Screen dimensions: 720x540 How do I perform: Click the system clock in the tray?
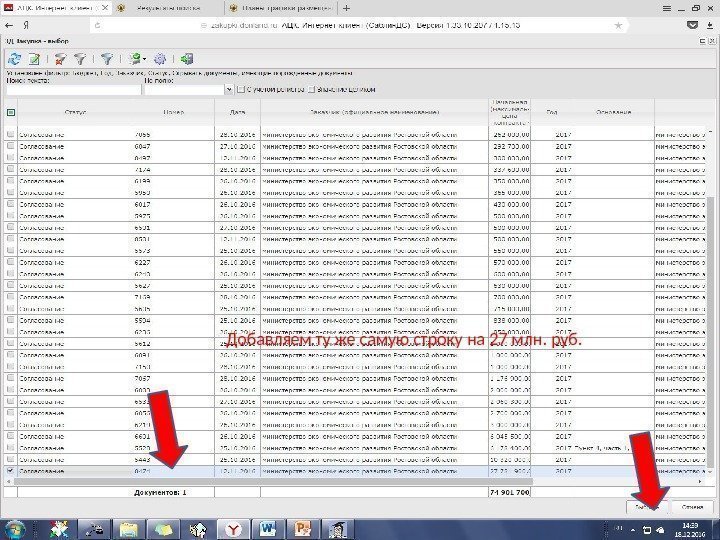690,530
